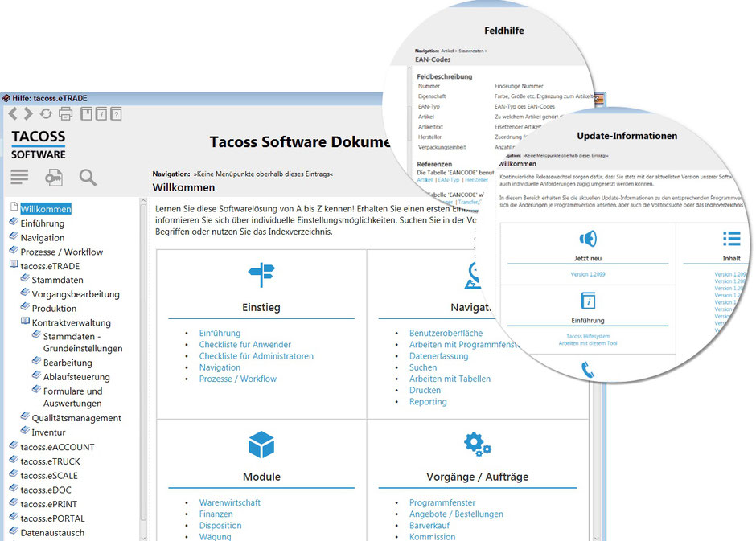Go forward with the right arrow toolbar icon
756x541 pixels.
(28, 114)
